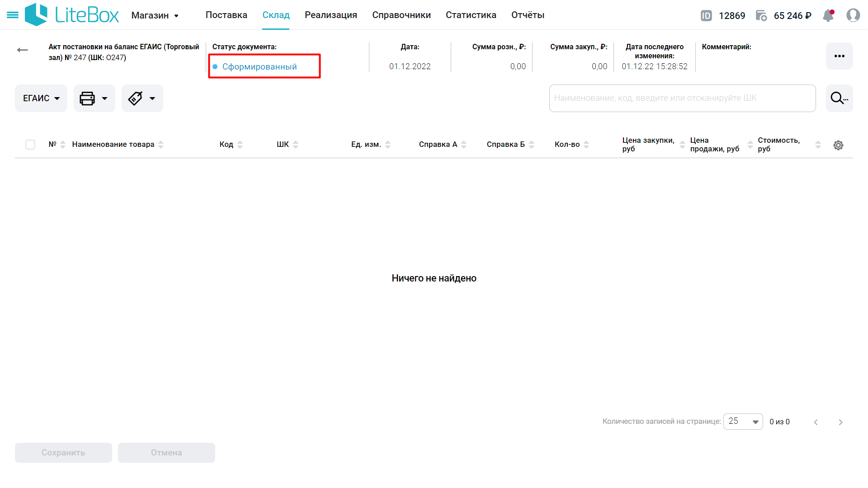
Task: Open the three-dots more actions menu
Action: (x=839, y=56)
